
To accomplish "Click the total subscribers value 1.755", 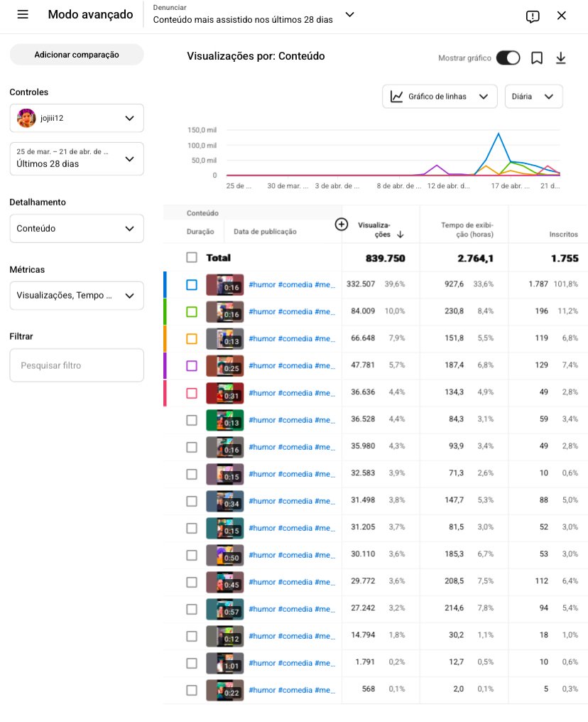I will coord(565,258).
